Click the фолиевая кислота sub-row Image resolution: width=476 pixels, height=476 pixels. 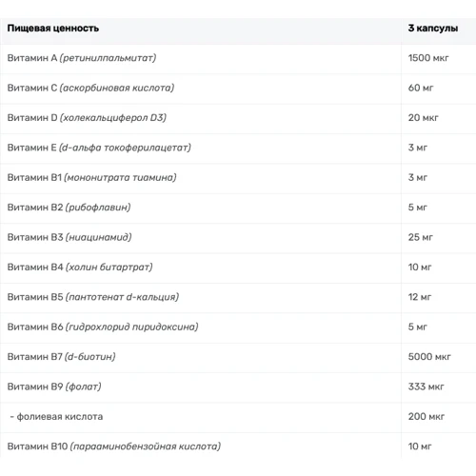[238, 418]
